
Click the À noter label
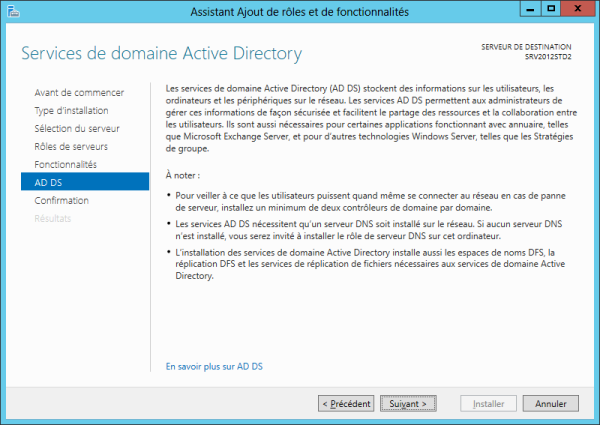pos(182,175)
